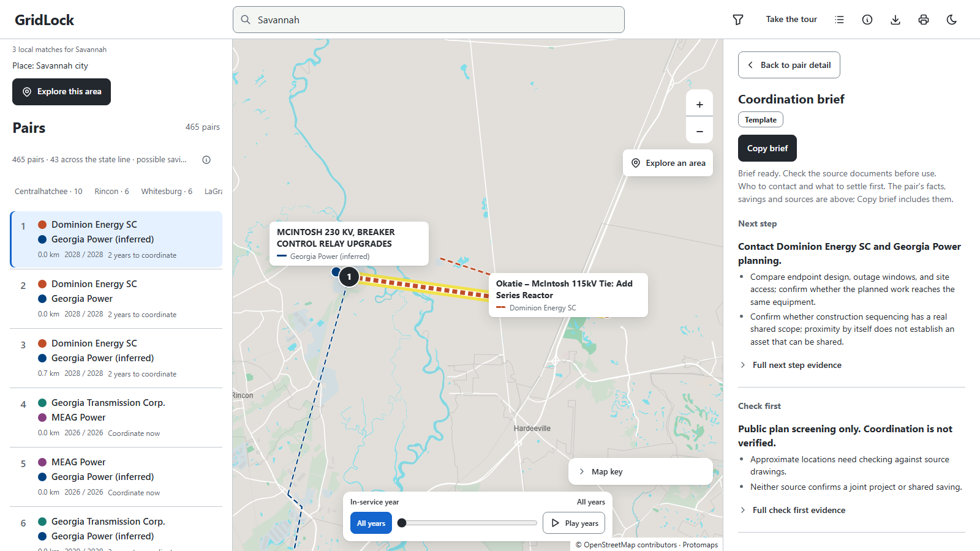Viewport: 980px width, 551px height.
Task: Open the list view icon in header
Action: point(839,20)
